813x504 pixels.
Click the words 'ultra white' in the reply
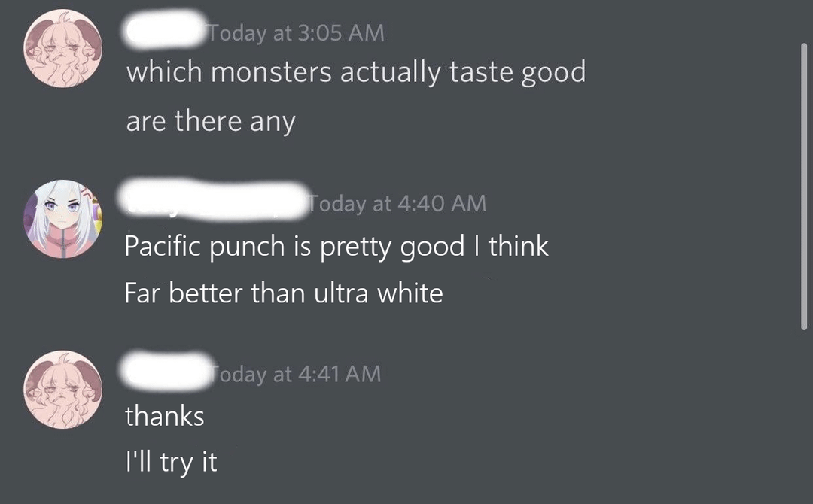coord(378,293)
